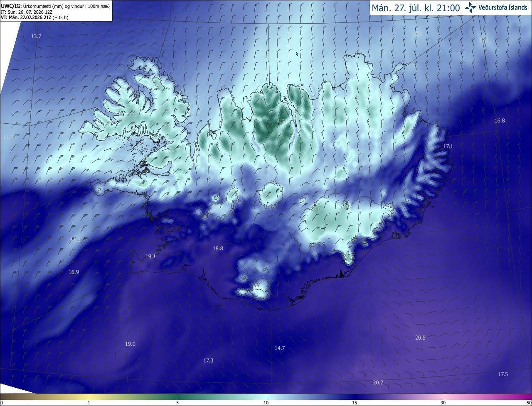Click the 16.9 value label on the map
This screenshot has height=406, width=532.
pyautogui.click(x=74, y=272)
